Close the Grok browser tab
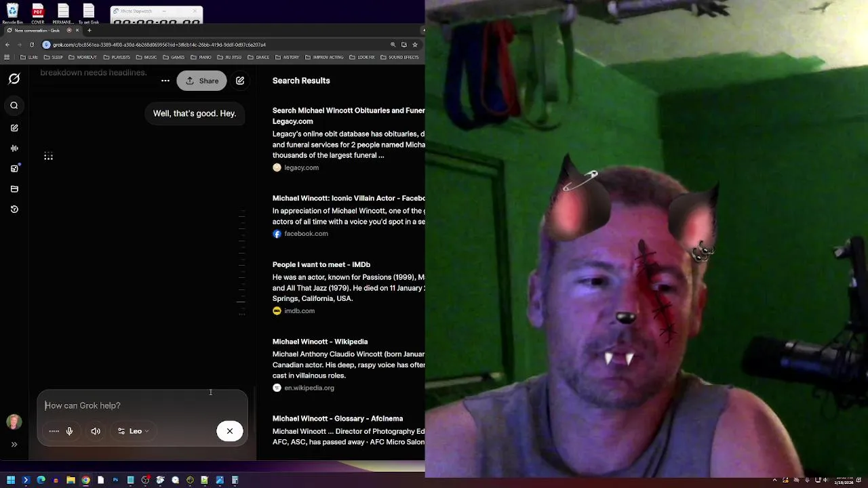The height and width of the screenshot is (488, 868). tap(77, 30)
